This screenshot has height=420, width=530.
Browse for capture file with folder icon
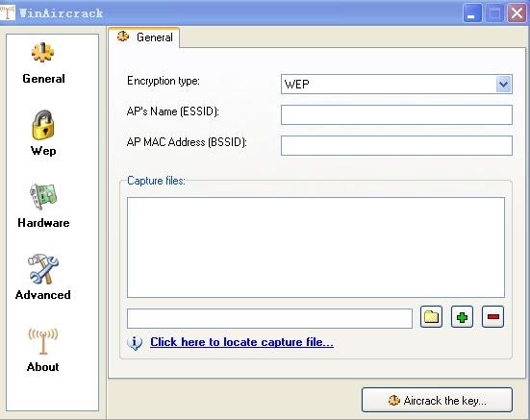[x=431, y=317]
